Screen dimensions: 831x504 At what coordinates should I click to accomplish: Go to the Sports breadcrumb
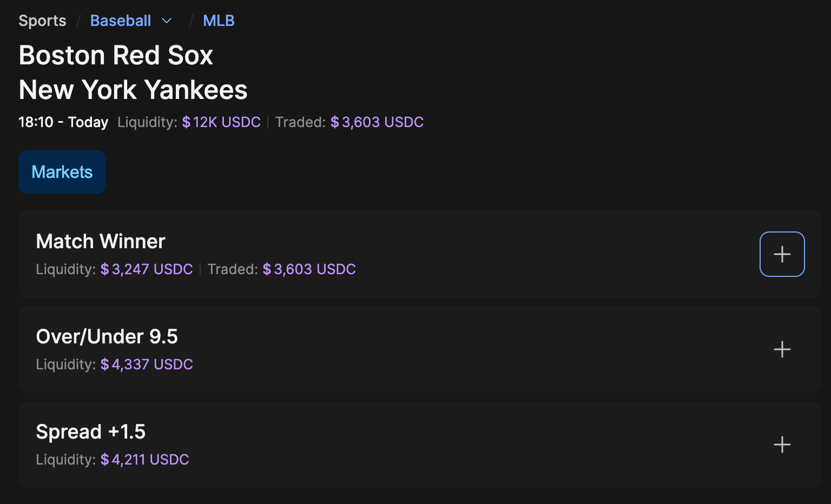click(x=42, y=21)
